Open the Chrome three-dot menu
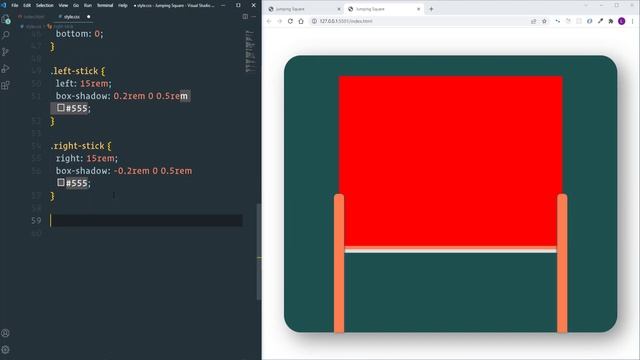 click(x=633, y=21)
